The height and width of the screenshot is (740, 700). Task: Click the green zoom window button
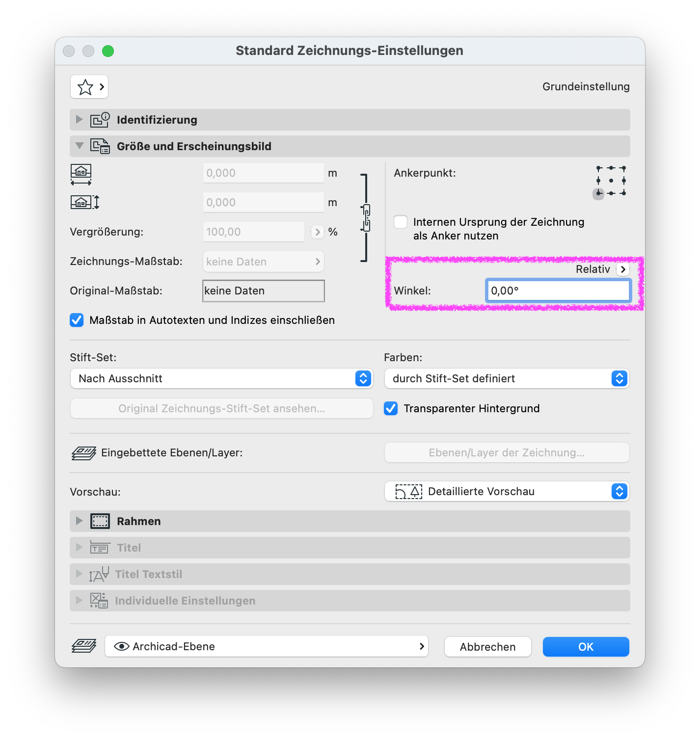[108, 51]
